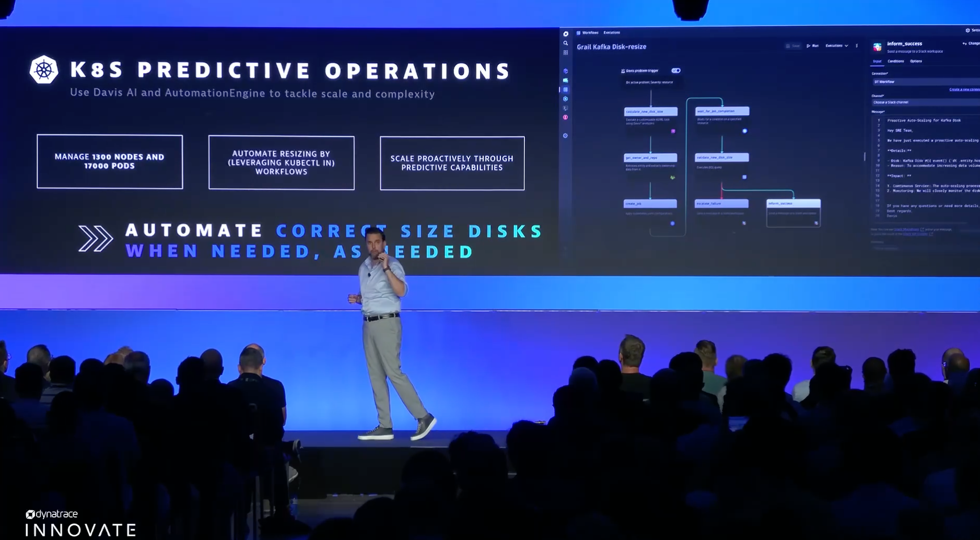Switch to the Conditions tab

click(896, 61)
